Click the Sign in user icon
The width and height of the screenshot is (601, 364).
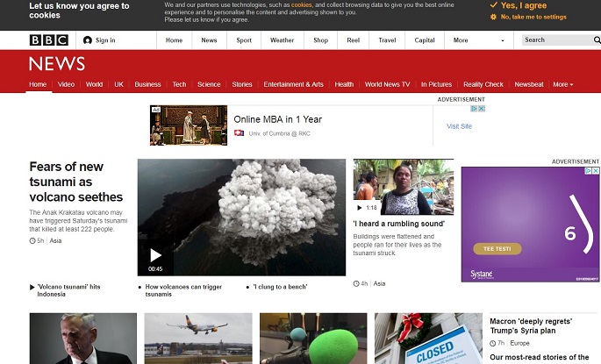point(88,40)
